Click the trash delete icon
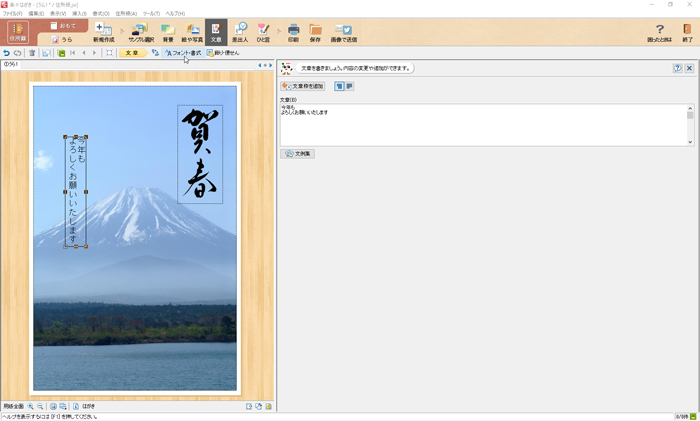This screenshot has width=700, height=421. [x=32, y=53]
